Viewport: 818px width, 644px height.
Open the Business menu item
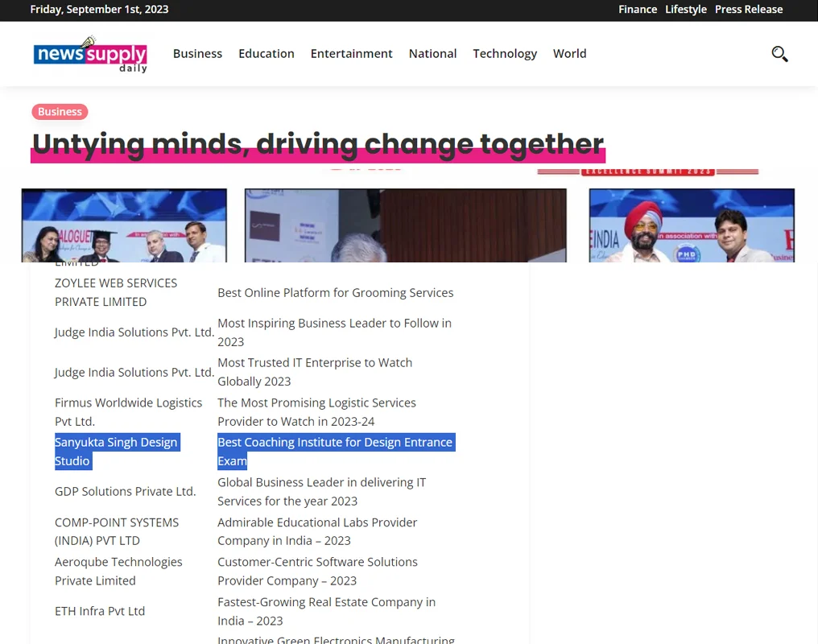[x=197, y=54]
